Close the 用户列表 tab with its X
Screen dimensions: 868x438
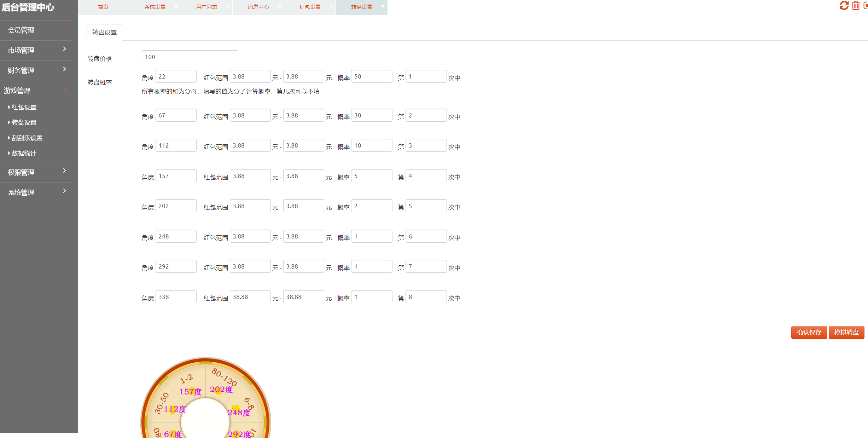point(228,6)
